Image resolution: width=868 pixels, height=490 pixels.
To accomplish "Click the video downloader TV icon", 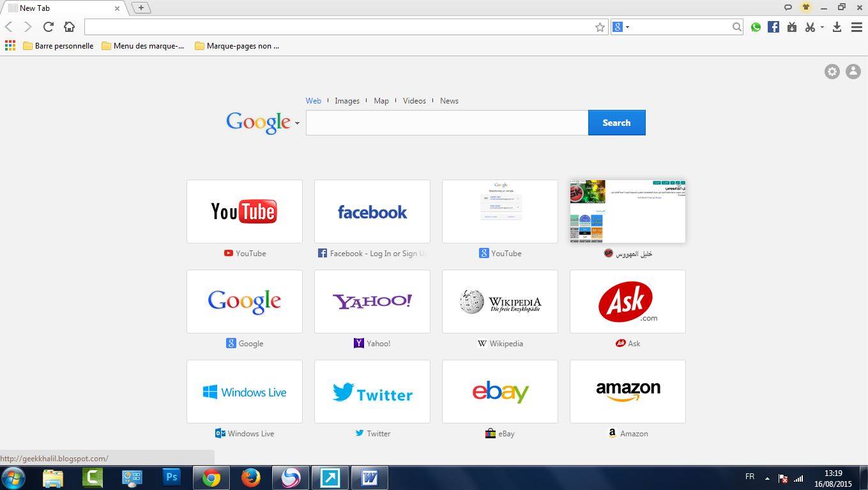I will point(792,27).
